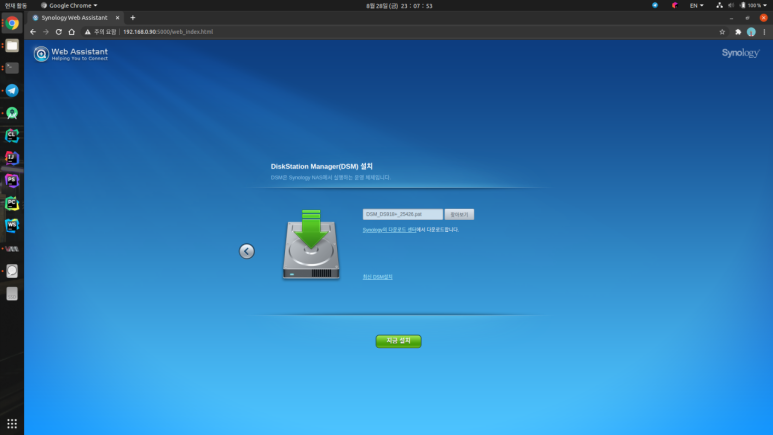The height and width of the screenshot is (435, 773).
Task: Close the Synology Web Assistant tab
Action: click(x=117, y=18)
